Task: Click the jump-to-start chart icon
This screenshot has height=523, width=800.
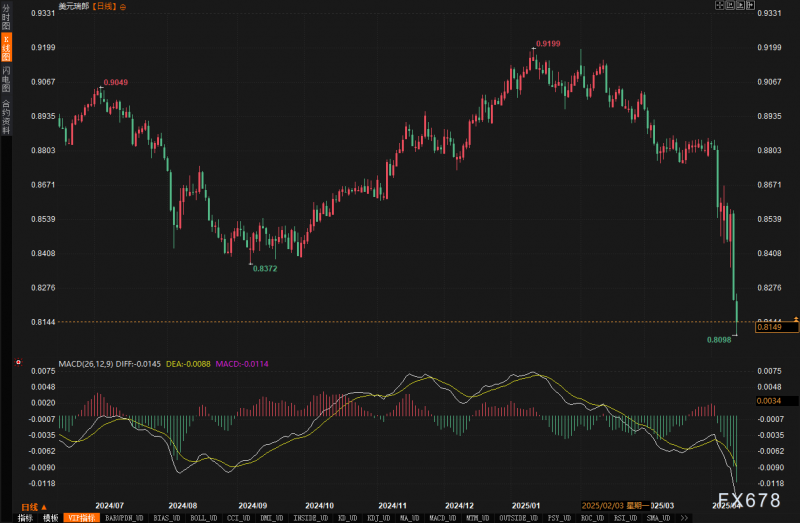Action: pos(730,5)
